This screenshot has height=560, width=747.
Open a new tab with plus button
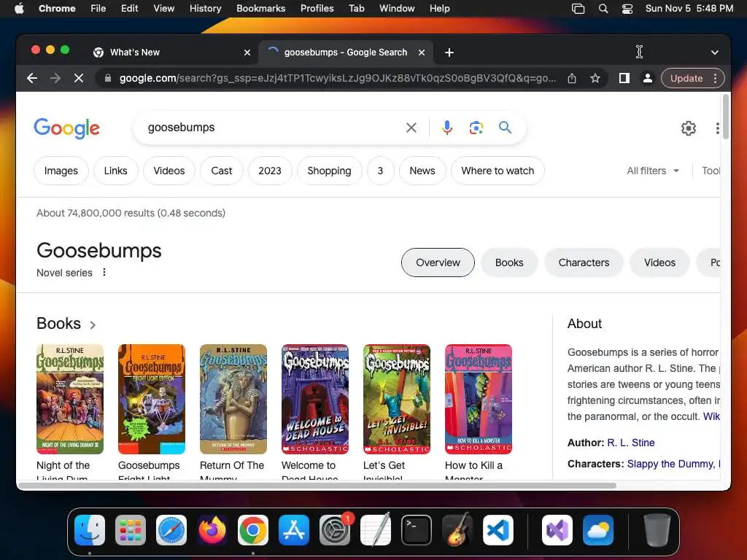click(449, 52)
